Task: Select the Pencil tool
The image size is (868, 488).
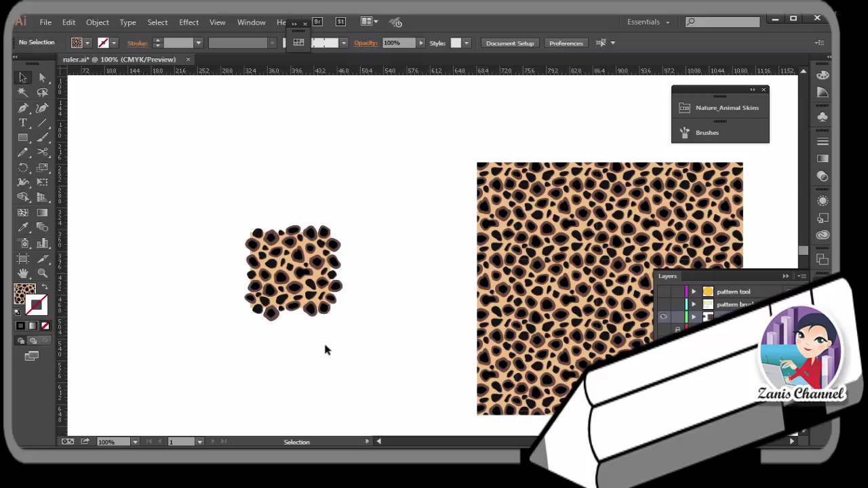Action: tap(23, 152)
